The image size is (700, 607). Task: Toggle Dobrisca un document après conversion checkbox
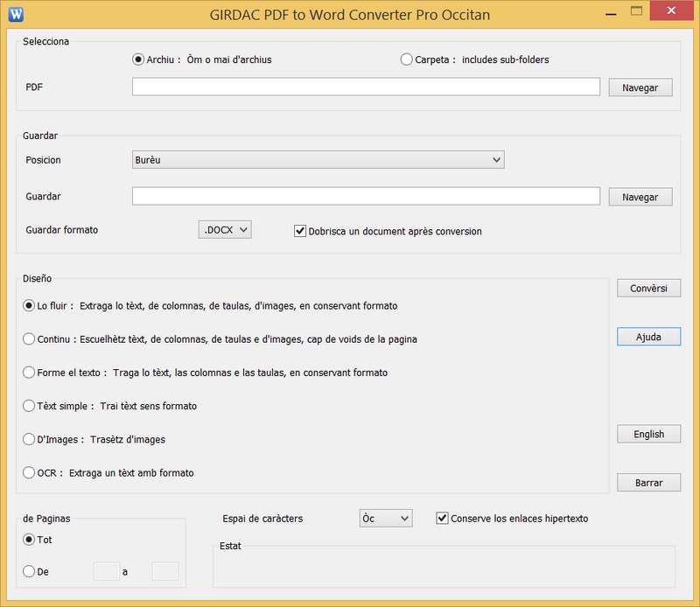pyautogui.click(x=301, y=231)
